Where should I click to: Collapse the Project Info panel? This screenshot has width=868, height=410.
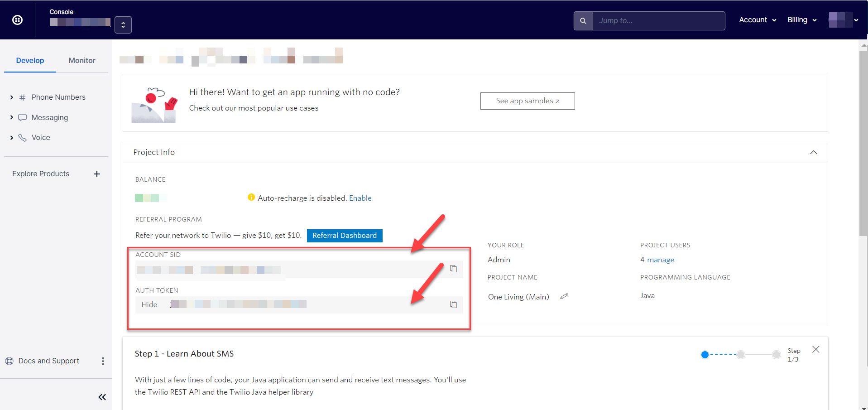click(814, 152)
